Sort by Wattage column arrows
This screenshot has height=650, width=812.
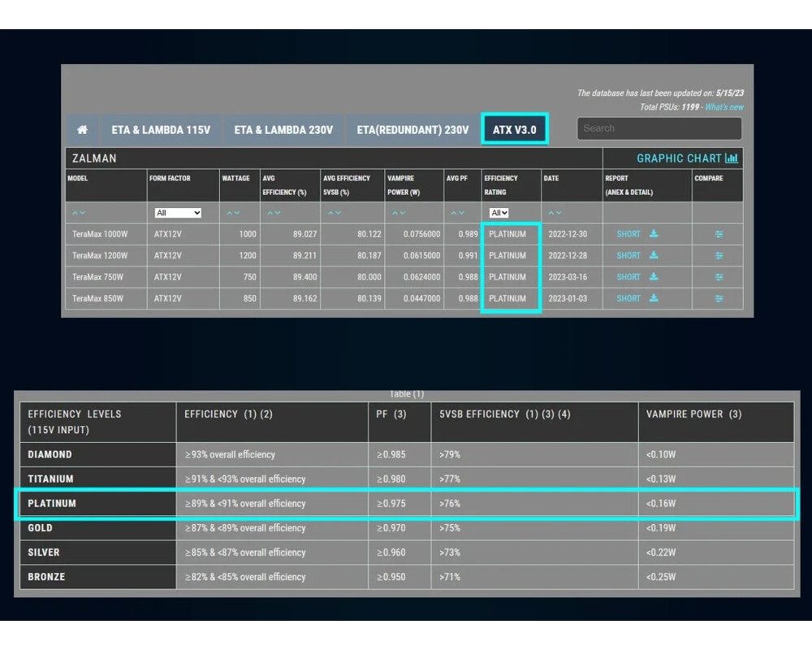[x=233, y=213]
